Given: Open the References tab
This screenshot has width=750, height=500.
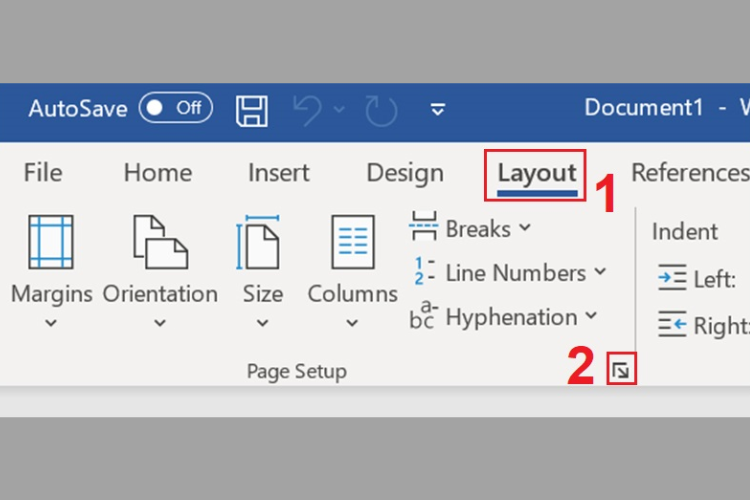Looking at the screenshot, I should click(x=690, y=173).
